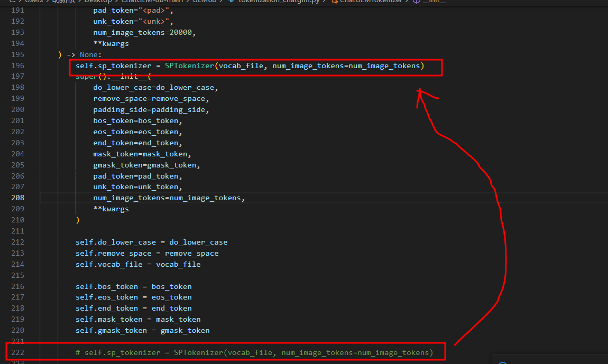
Task: Click self.gmask_token on line 220
Action: pos(111,330)
